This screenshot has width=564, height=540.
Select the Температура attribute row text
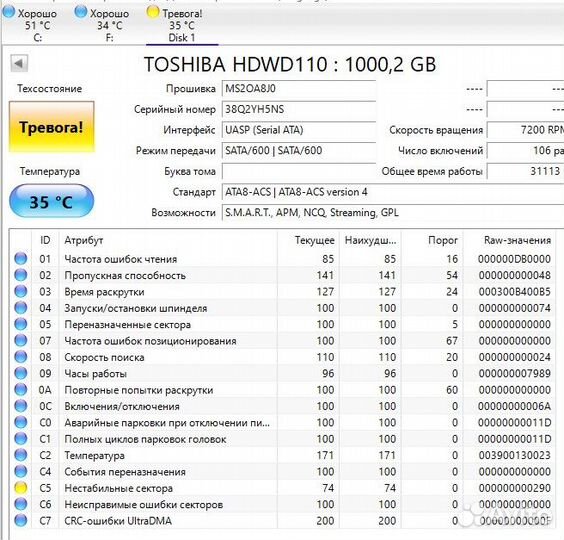click(94, 455)
